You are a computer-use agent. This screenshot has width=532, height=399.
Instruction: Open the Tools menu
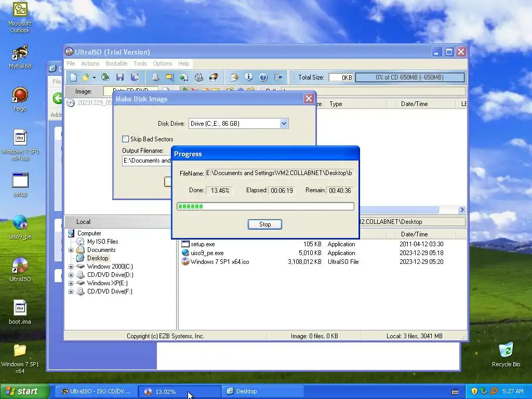point(140,63)
